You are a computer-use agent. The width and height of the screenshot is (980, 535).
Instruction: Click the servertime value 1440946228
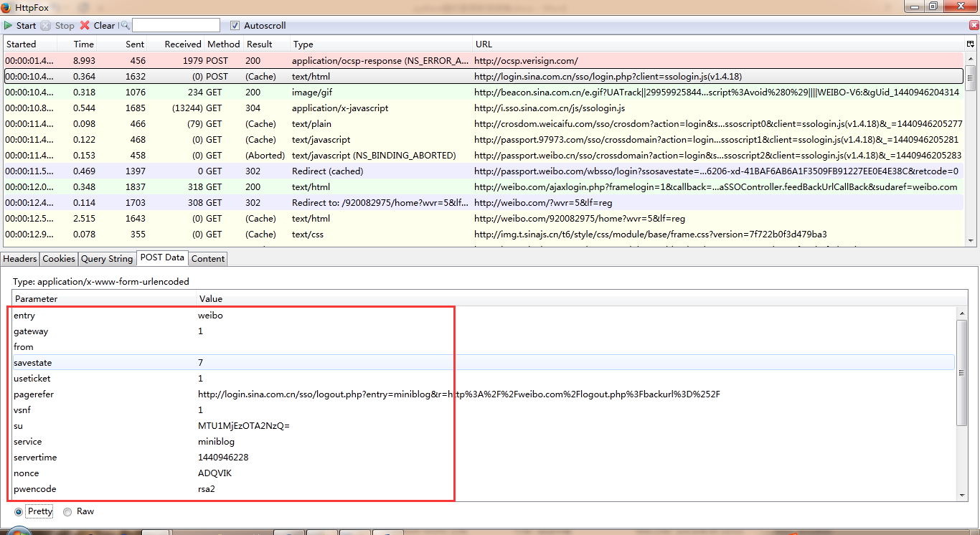[223, 457]
